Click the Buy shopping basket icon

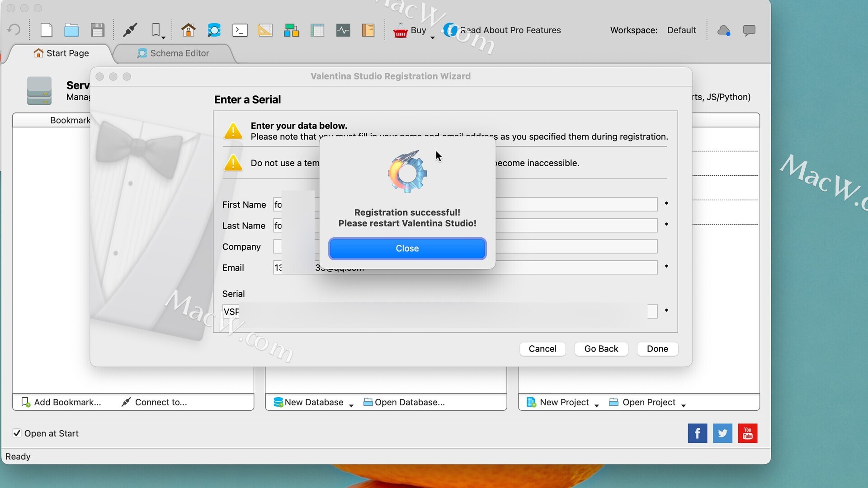point(401,31)
